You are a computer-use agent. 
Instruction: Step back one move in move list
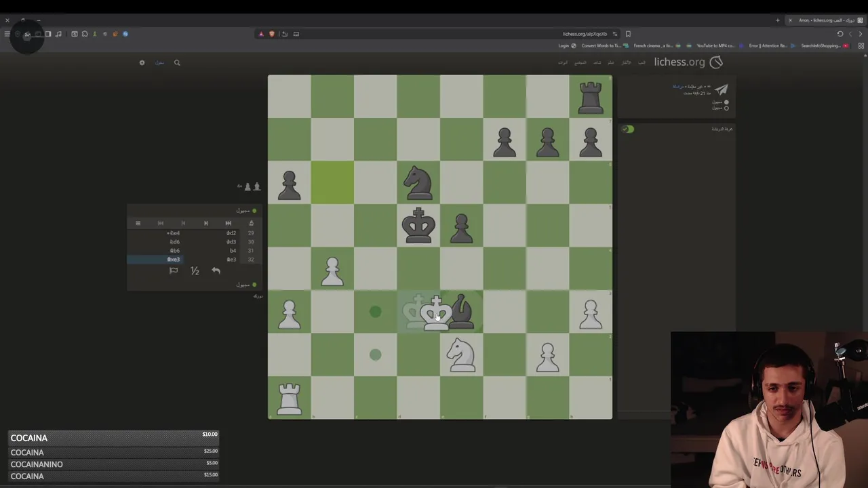[205, 223]
